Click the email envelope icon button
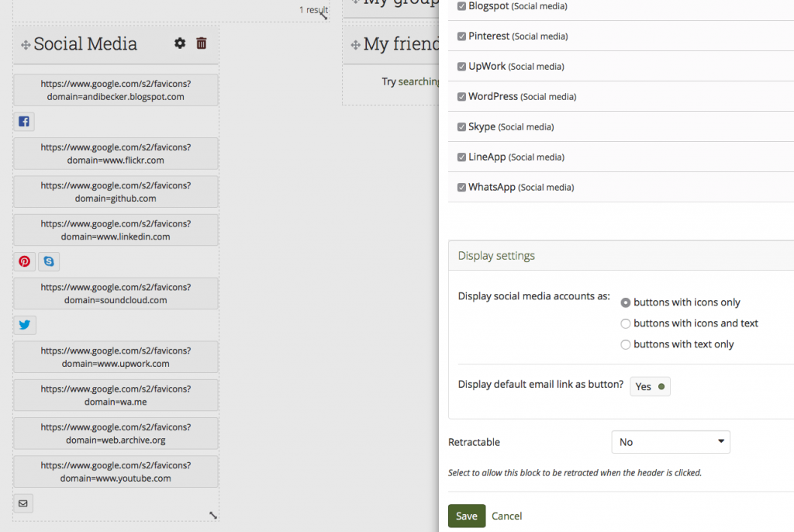Image resolution: width=794 pixels, height=532 pixels. 23,504
